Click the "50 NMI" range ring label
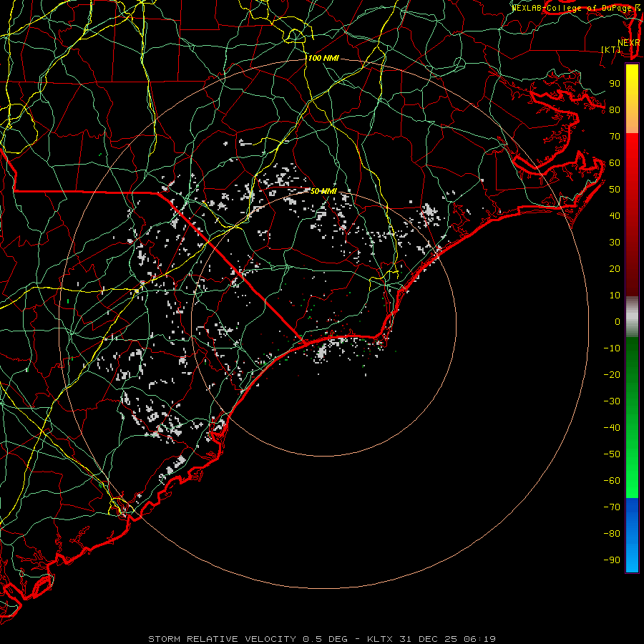This screenshot has height=644, width=644. tap(323, 191)
